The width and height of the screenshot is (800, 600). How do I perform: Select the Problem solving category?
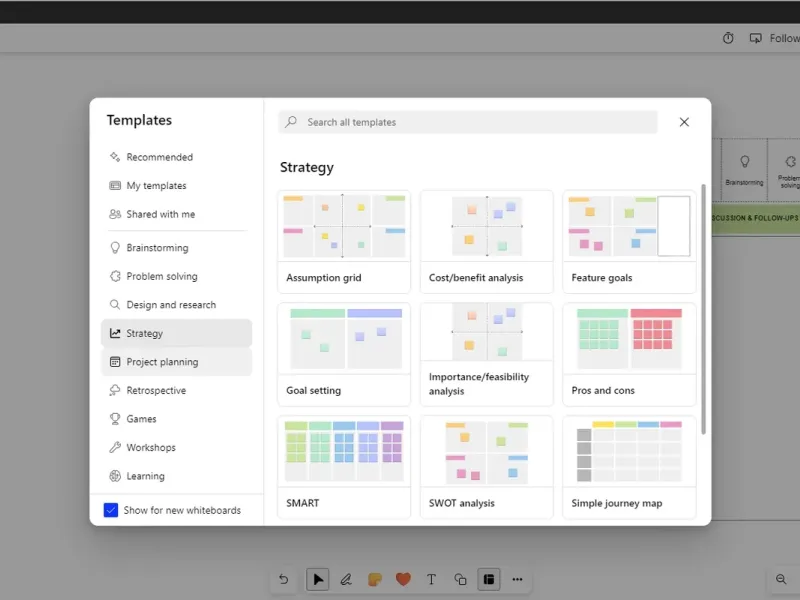177,276
